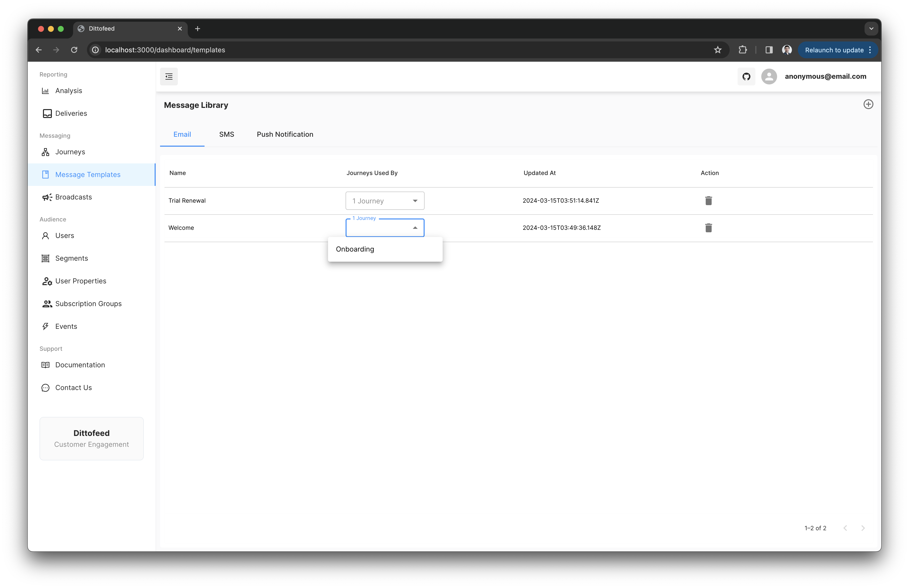Click the Trial Renewal template name

(x=187, y=201)
